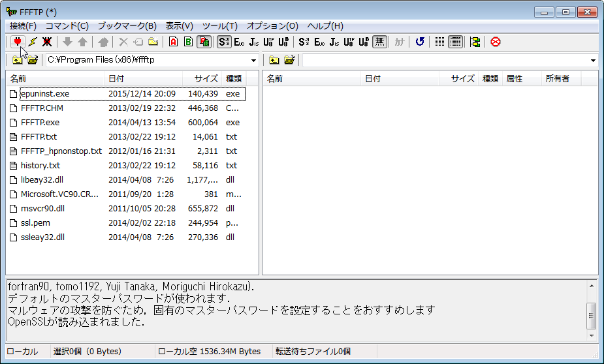
Task: Click the crossed-out Disconnect icon
Action: click(47, 42)
